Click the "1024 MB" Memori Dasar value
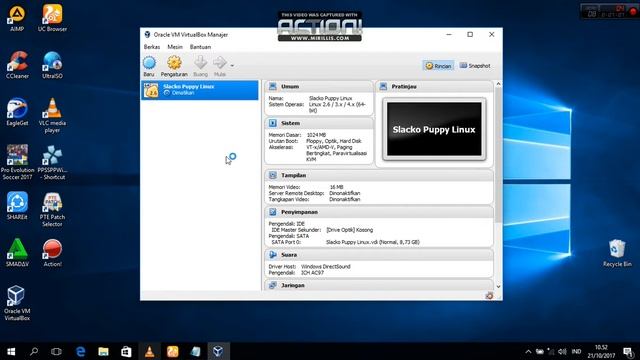 pyautogui.click(x=316, y=135)
